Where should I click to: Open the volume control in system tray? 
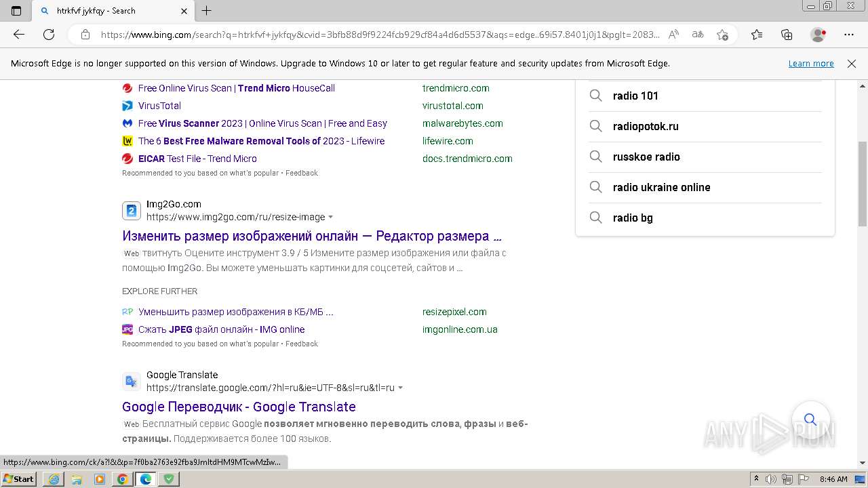771,479
